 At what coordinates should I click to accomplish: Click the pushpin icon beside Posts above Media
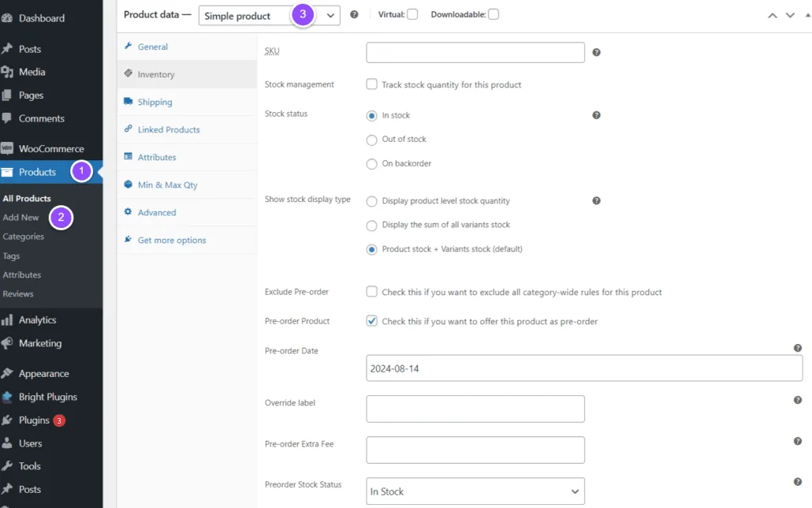click(x=7, y=49)
